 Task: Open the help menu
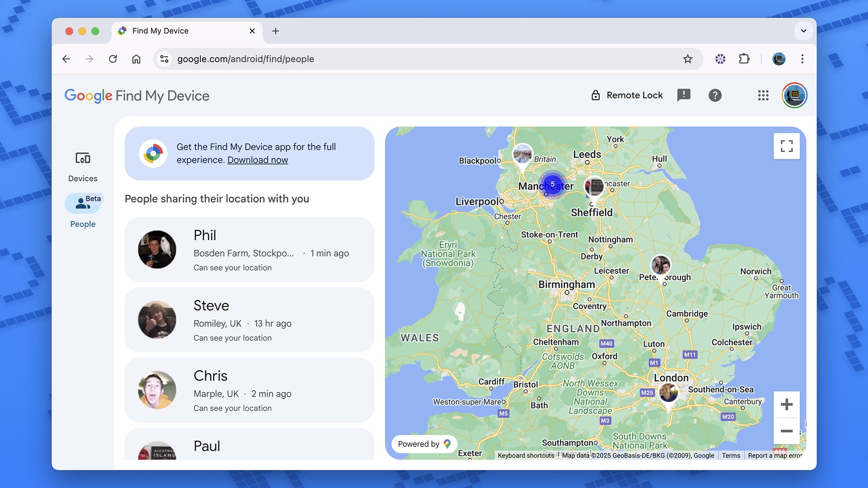pos(715,95)
